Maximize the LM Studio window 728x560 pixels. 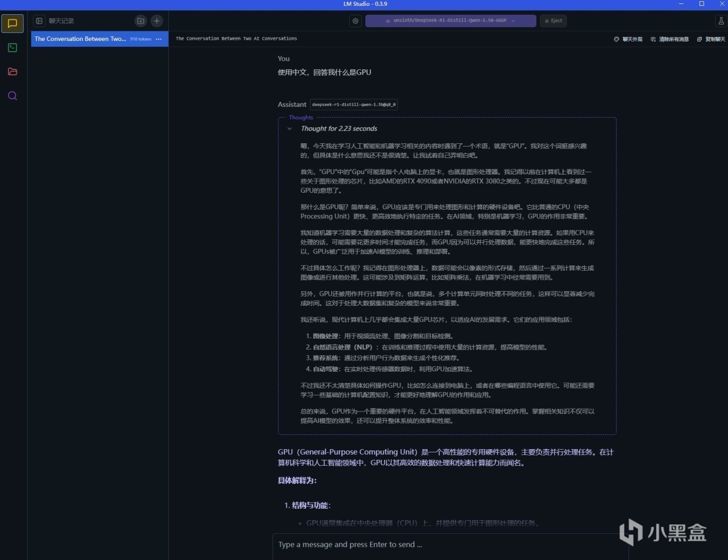tap(701, 4)
